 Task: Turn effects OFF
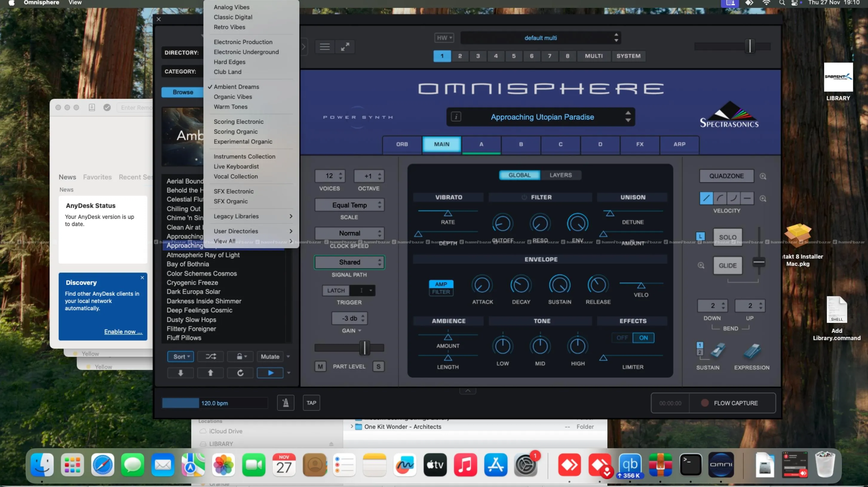[x=622, y=338]
